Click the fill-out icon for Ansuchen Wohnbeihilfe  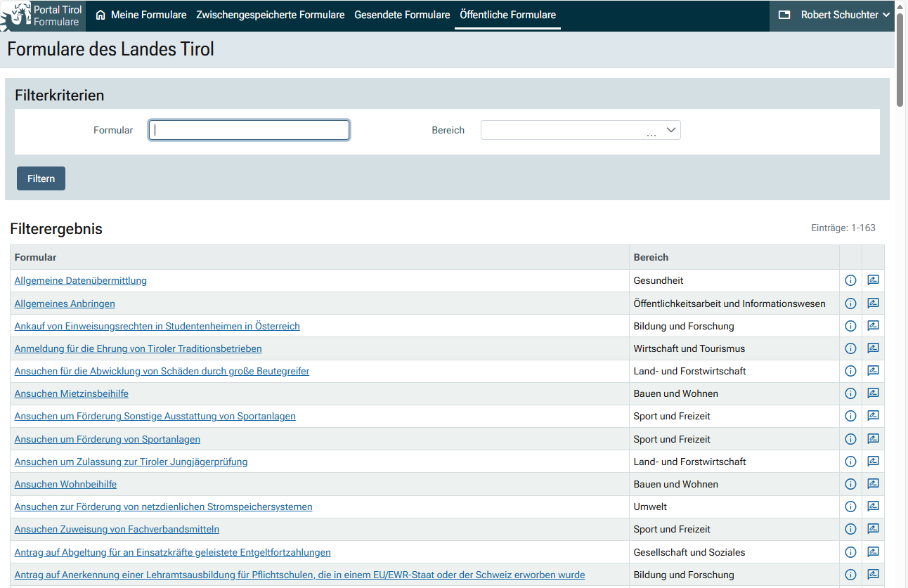point(873,484)
